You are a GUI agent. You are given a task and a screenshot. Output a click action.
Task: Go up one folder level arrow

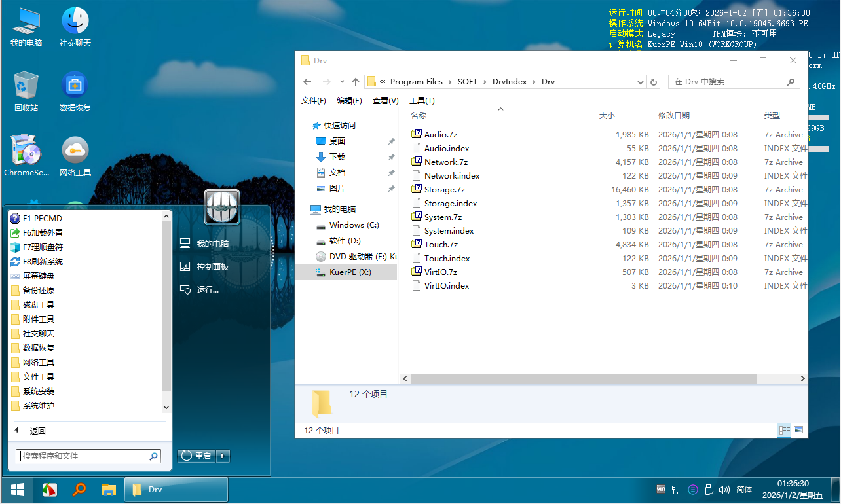356,82
